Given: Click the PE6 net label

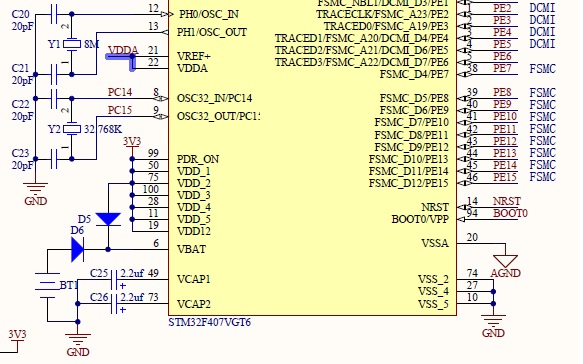Looking at the screenshot, I should point(502,57).
